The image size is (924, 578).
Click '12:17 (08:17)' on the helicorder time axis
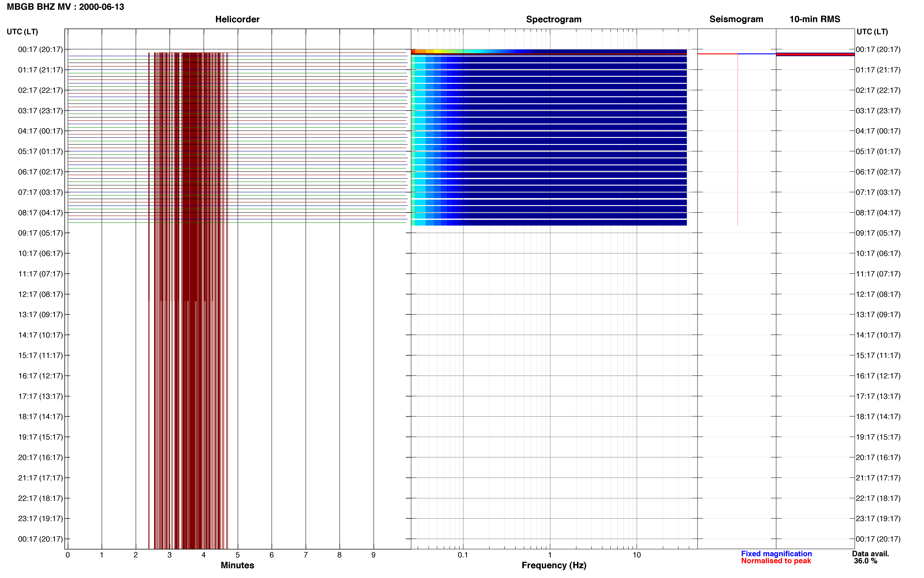point(40,294)
